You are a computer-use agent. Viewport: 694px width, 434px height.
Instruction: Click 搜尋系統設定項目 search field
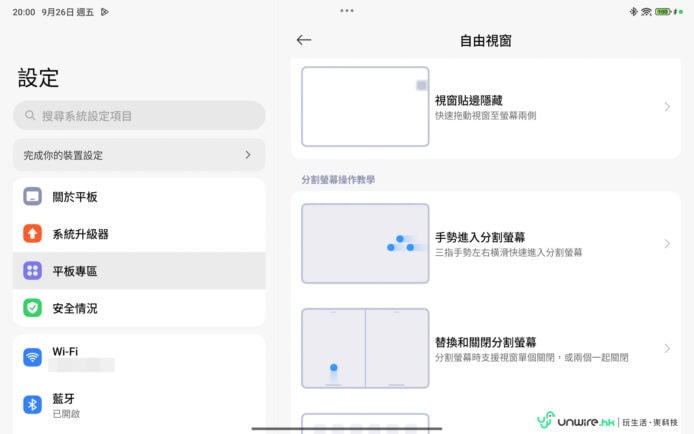140,116
